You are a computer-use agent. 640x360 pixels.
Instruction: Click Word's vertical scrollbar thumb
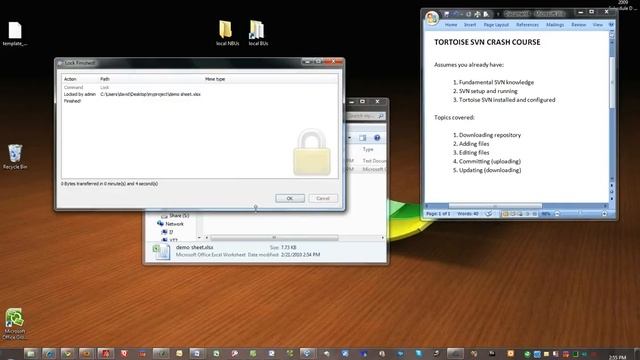click(611, 82)
